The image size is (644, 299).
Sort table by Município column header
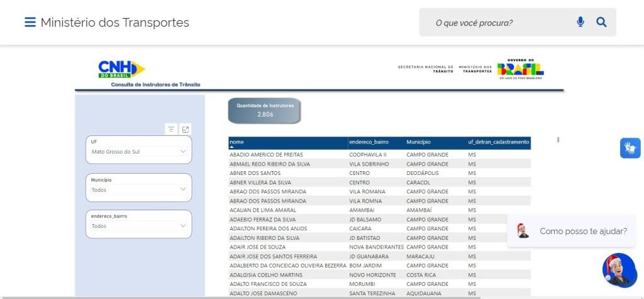[418, 142]
